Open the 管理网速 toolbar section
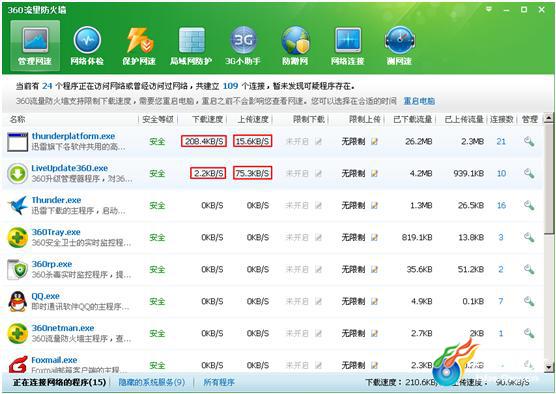556x394 pixels. coord(35,46)
